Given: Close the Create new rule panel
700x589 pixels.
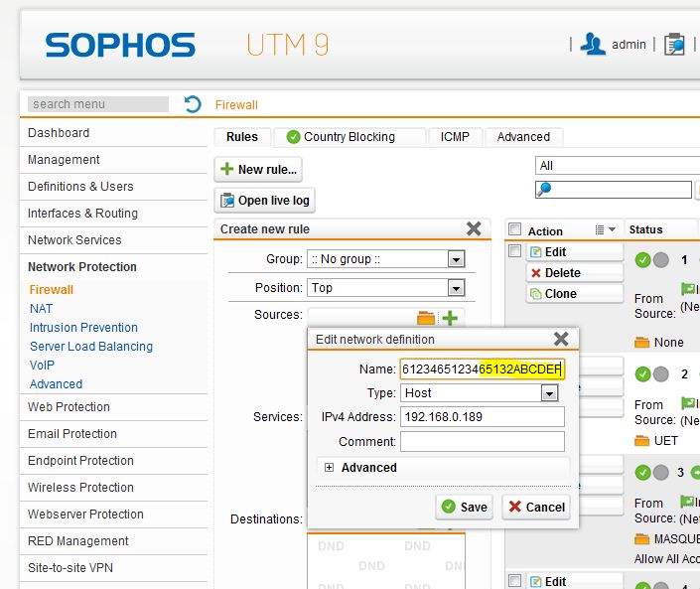Looking at the screenshot, I should coord(474,229).
